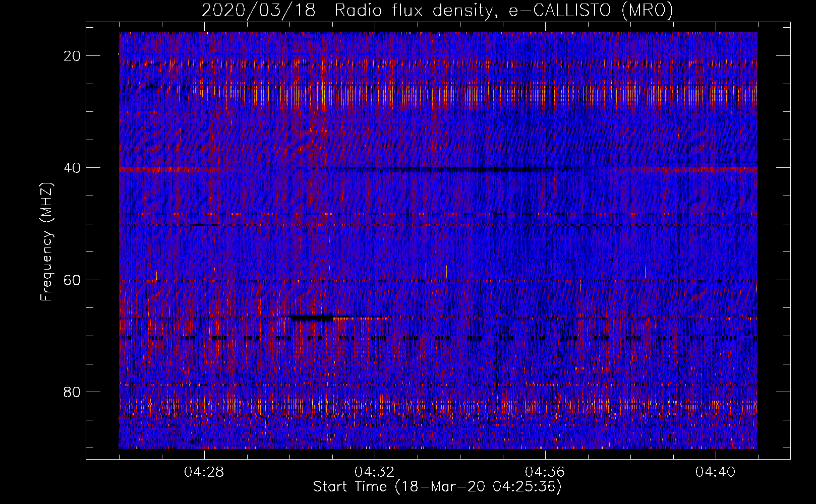The height and width of the screenshot is (504, 816).
Task: Click the 'e-CALLISTO (MRO)' text in title
Action: pyautogui.click(x=591, y=11)
